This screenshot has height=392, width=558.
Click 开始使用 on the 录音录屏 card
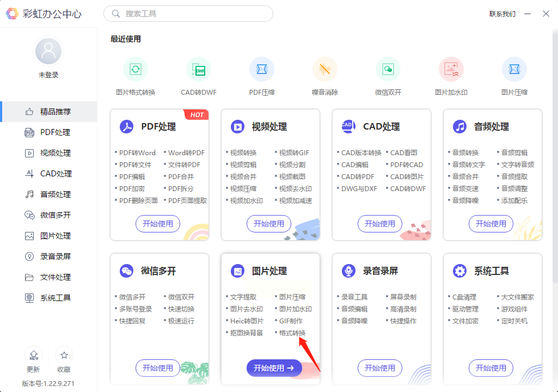click(x=379, y=368)
